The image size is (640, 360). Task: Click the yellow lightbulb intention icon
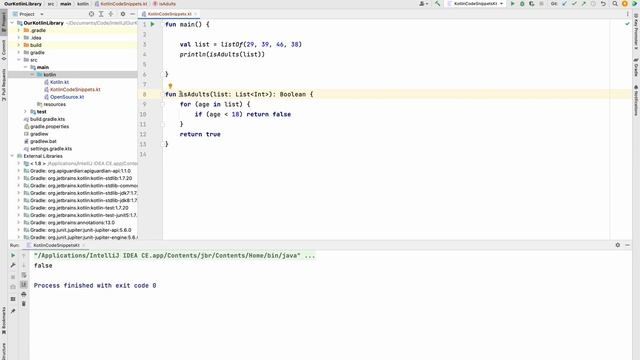tap(170, 86)
